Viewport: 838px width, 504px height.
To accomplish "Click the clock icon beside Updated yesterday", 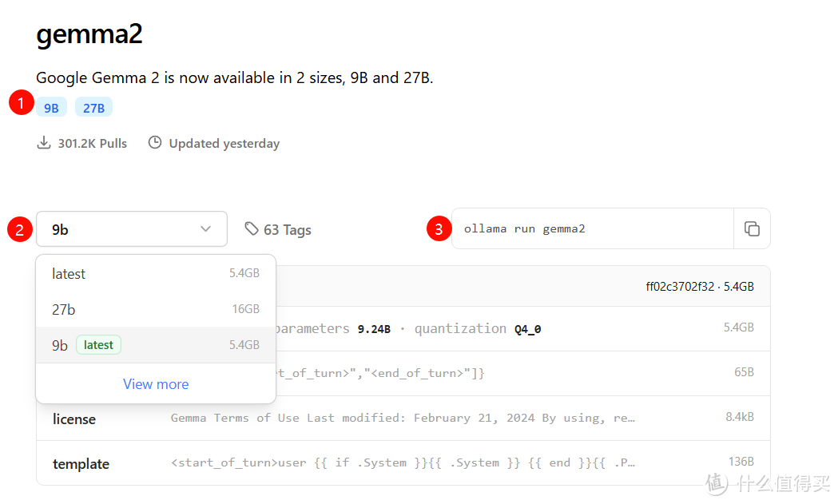I will pyautogui.click(x=155, y=144).
